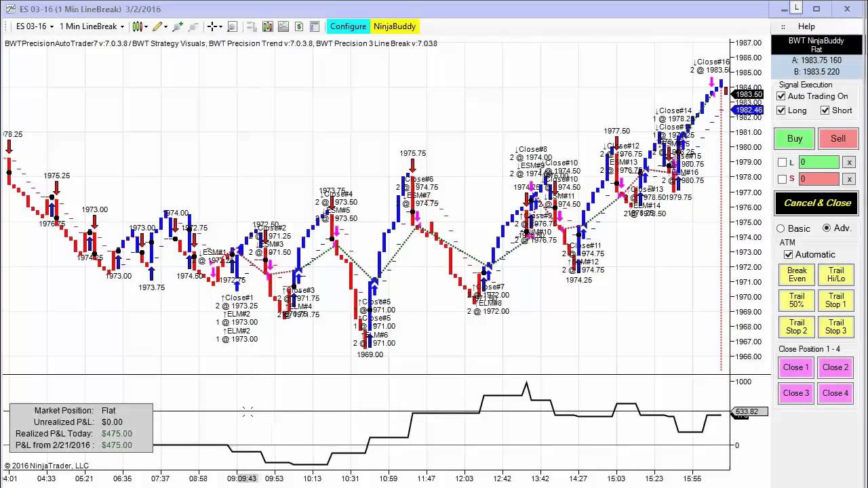
Task: Click the 533.82 P&L panel marker
Action: 751,411
